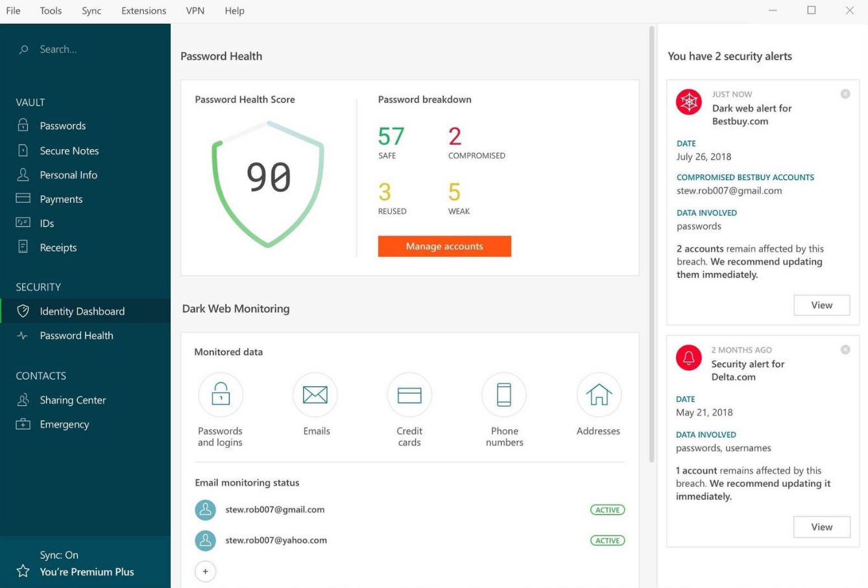Click inside the Search field
The image size is (868, 588).
coord(58,49)
